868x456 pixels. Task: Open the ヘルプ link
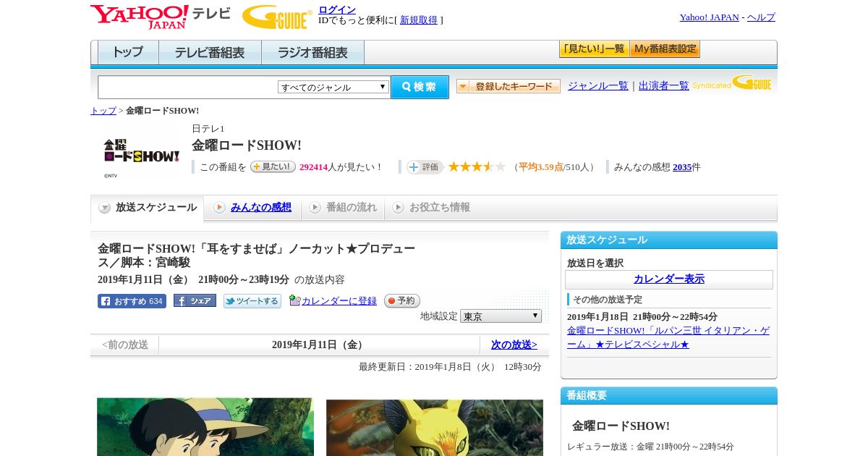tap(761, 17)
